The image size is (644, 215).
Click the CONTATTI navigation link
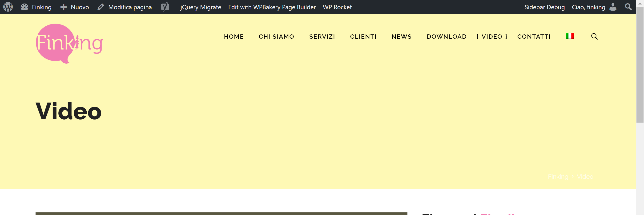pyautogui.click(x=534, y=37)
